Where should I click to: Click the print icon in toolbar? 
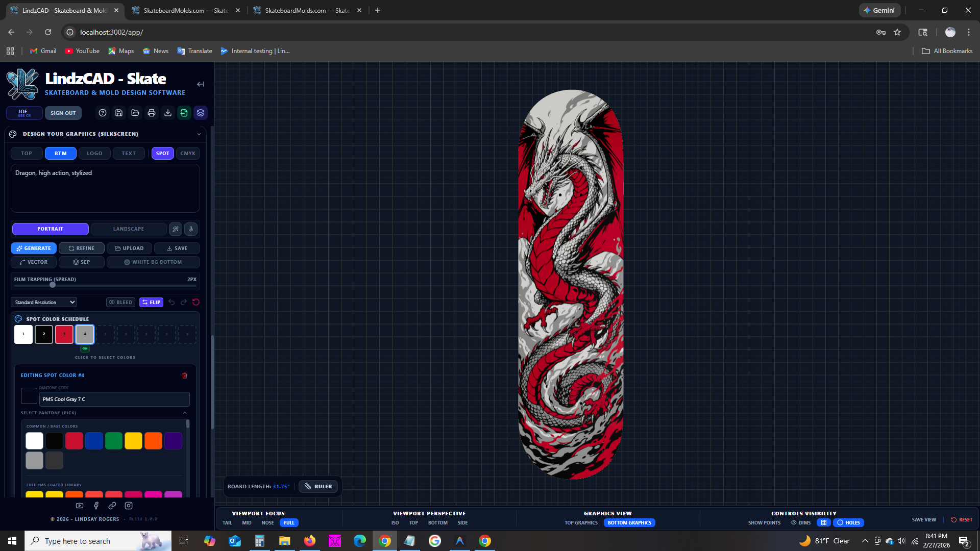(152, 113)
